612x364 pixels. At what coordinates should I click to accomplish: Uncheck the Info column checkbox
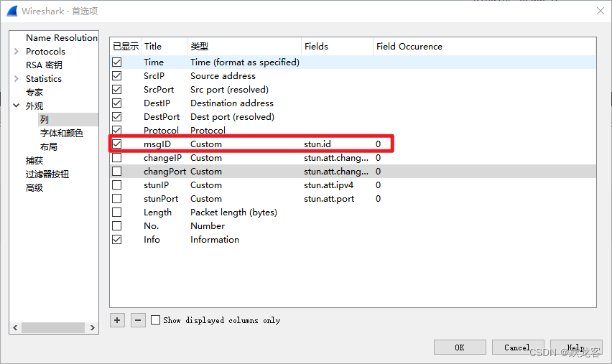(116, 240)
